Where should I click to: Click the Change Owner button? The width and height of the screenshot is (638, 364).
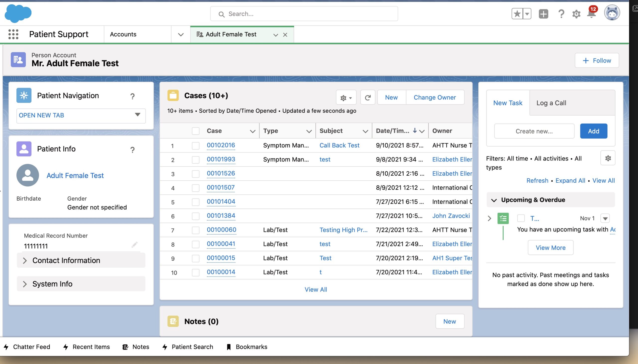pyautogui.click(x=435, y=97)
